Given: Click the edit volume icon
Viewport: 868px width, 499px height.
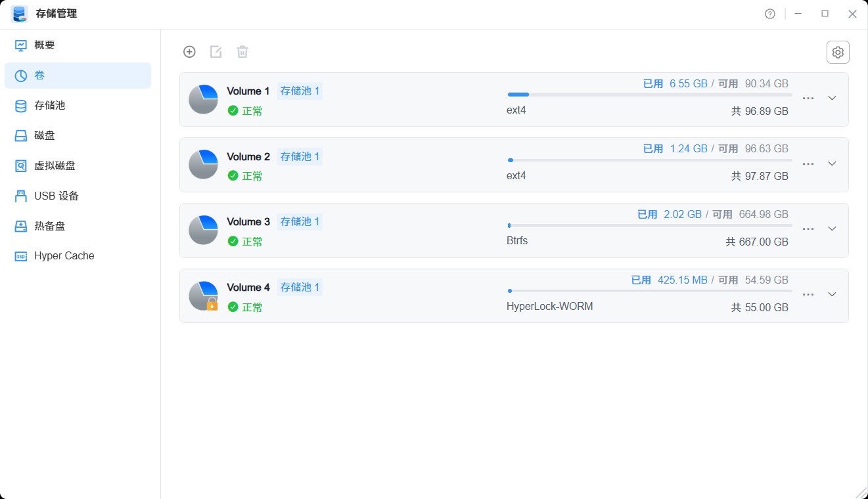Looking at the screenshot, I should [216, 51].
